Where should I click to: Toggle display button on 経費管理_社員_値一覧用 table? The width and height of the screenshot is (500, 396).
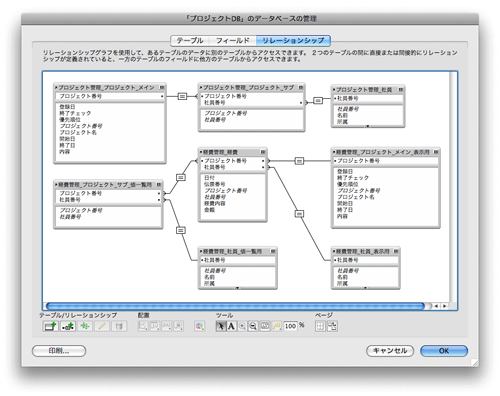click(273, 251)
